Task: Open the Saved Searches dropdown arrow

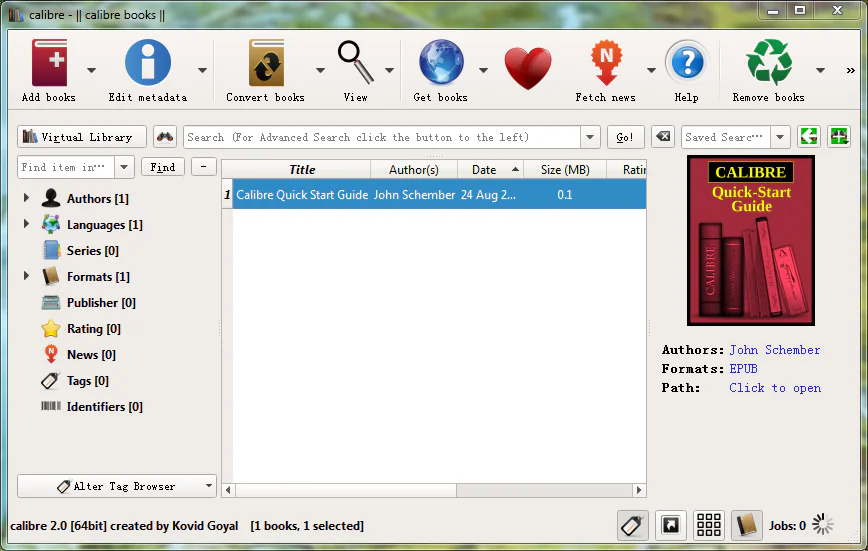Action: pos(780,137)
